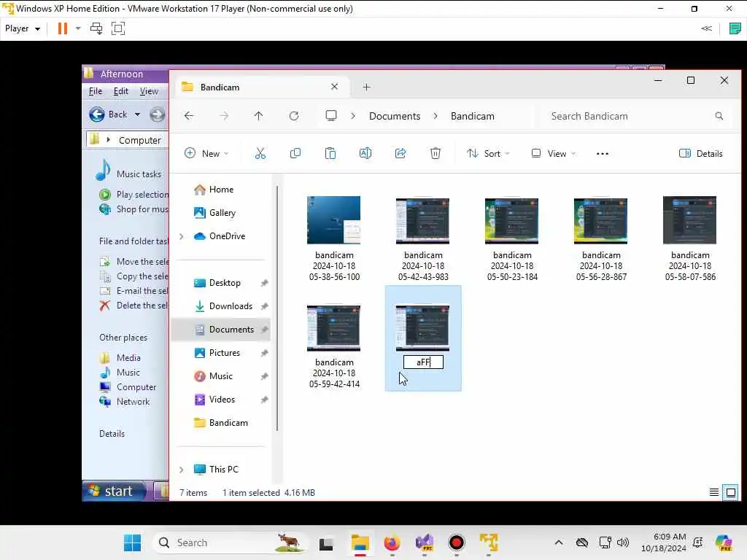Select thumbnail bandicam 2024-10-18 05-58-07-586
The height and width of the screenshot is (560, 747).
click(690, 220)
